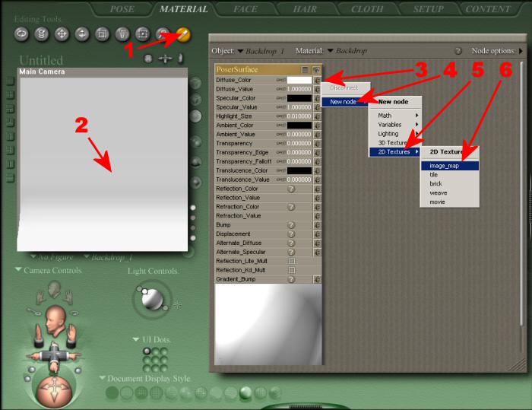The width and height of the screenshot is (532, 410).
Task: Select the Taper editing tool
Action: tap(122, 34)
